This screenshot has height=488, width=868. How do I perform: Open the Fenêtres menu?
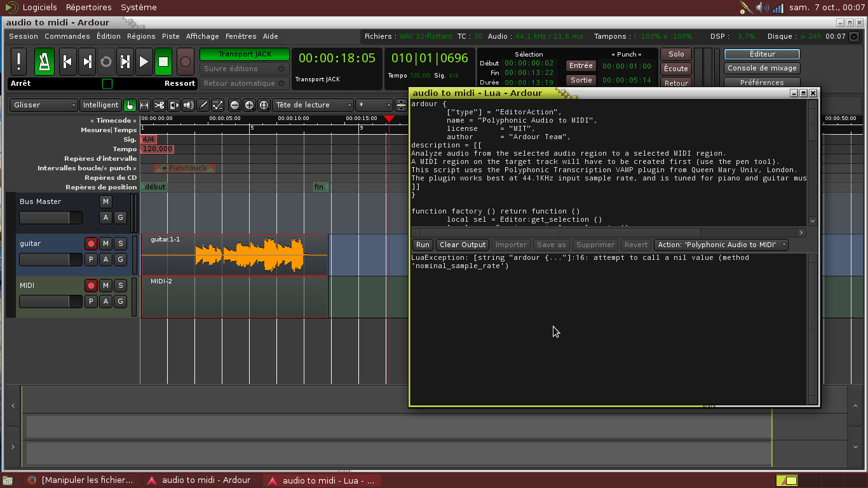(x=241, y=36)
